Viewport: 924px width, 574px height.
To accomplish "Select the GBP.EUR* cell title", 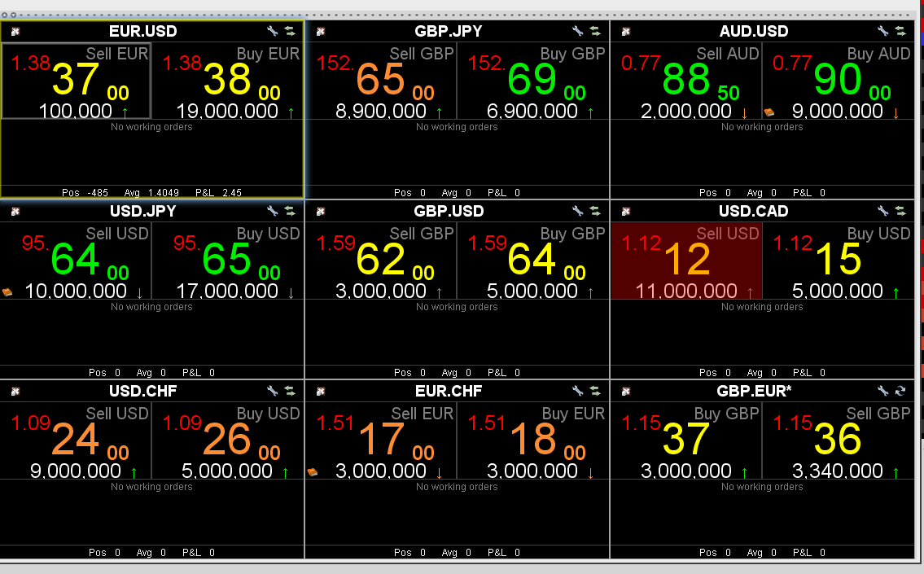I will point(754,391).
